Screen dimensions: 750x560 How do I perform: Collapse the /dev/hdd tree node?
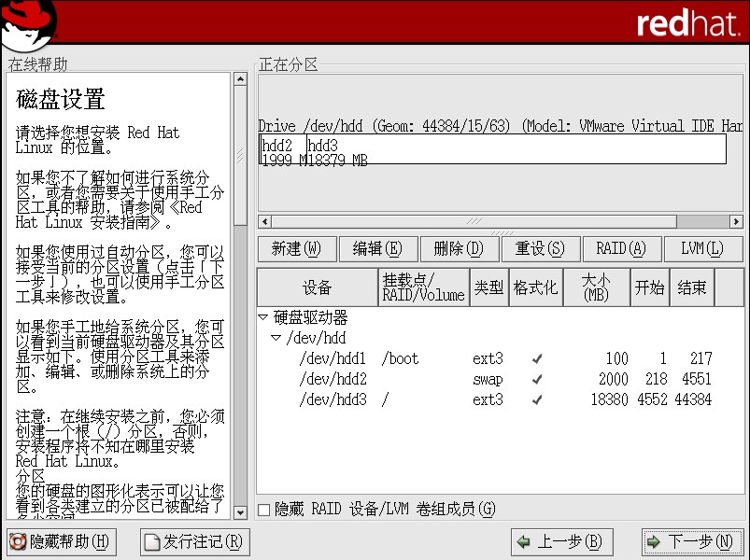pos(276,338)
